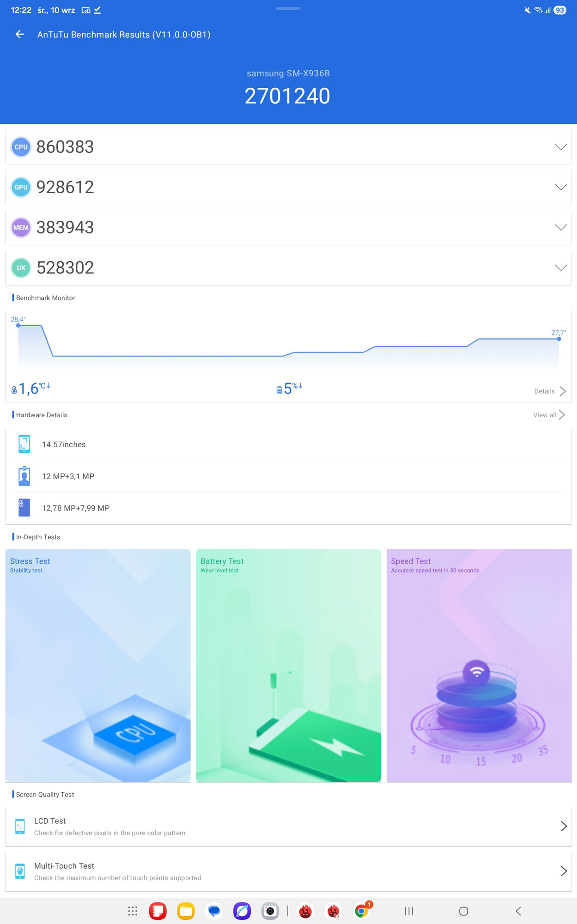
Task: Open Chrome from the taskbar
Action: tap(362, 911)
